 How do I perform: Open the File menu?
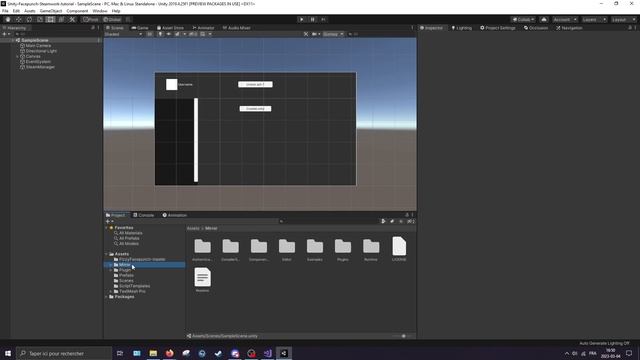coord(5,11)
